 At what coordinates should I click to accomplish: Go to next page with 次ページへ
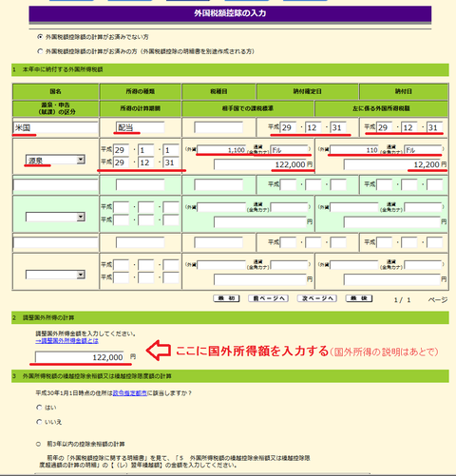point(317,298)
